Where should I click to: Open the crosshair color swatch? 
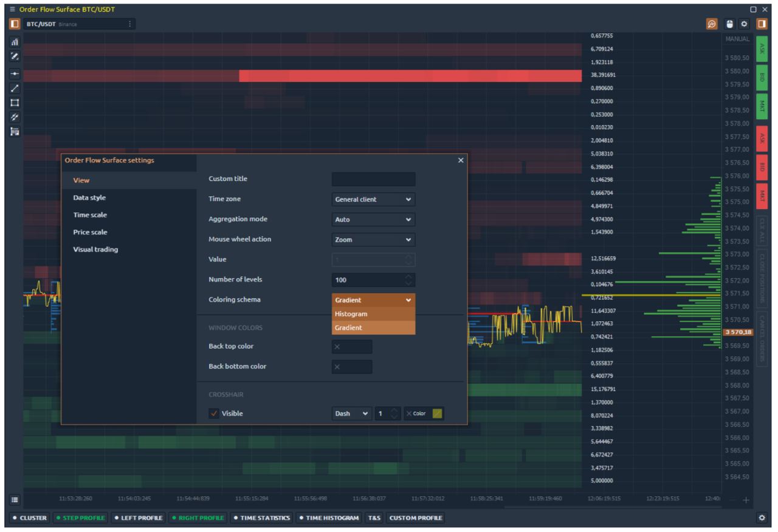[x=438, y=414]
